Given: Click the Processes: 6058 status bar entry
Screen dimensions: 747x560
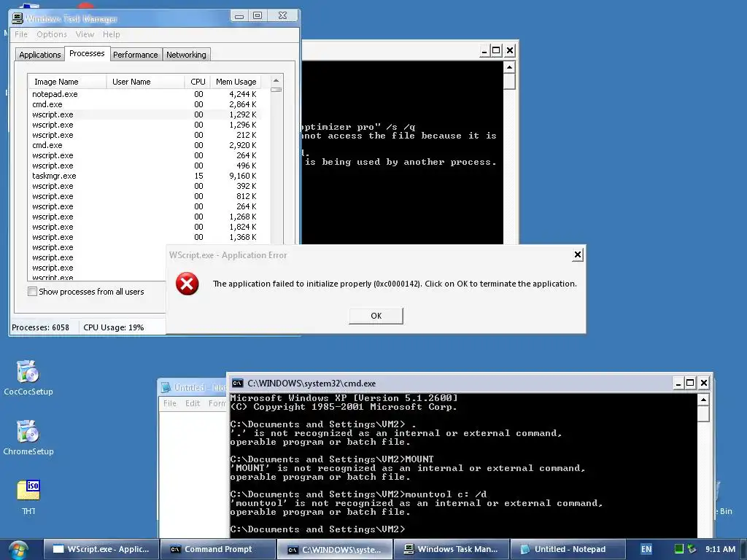Looking at the screenshot, I should [41, 327].
